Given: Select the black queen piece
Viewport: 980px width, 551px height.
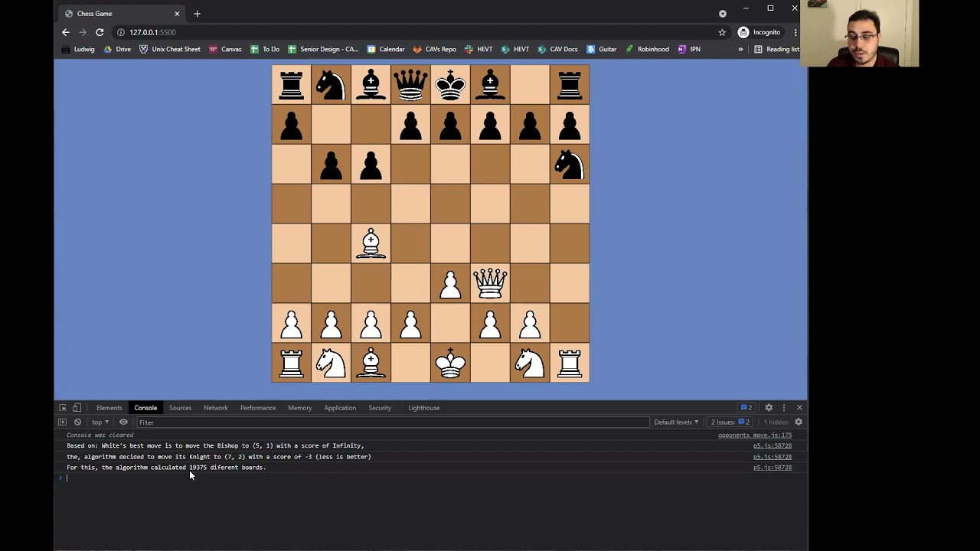Looking at the screenshot, I should tap(410, 84).
